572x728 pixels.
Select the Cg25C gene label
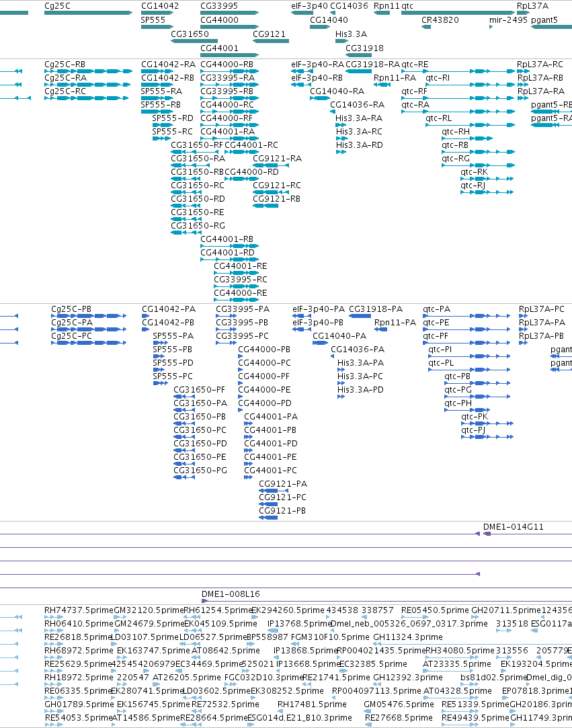[x=58, y=6]
